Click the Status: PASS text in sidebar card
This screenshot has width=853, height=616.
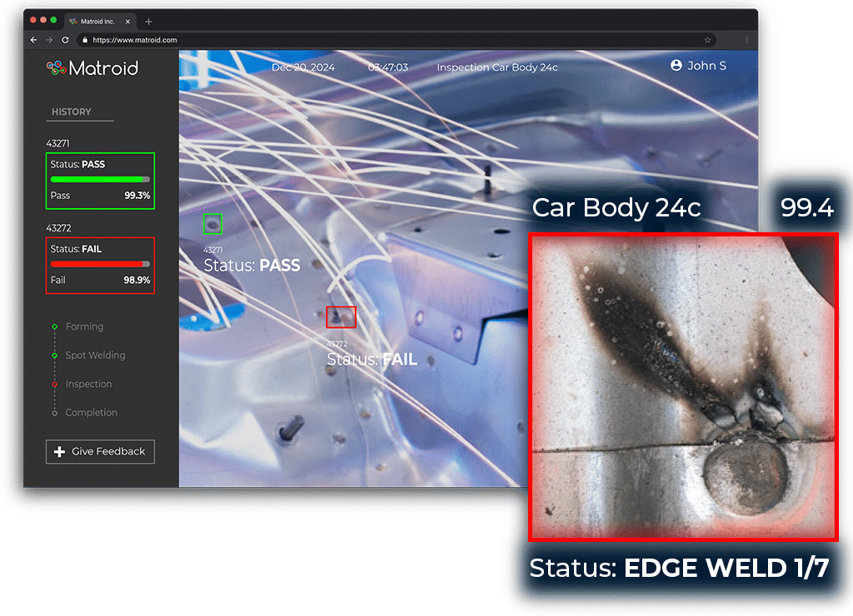[77, 164]
